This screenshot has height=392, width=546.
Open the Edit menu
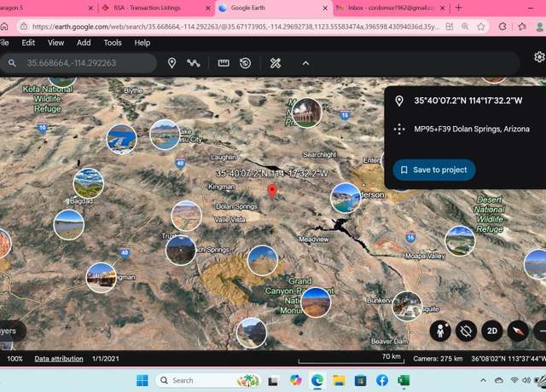pos(28,43)
